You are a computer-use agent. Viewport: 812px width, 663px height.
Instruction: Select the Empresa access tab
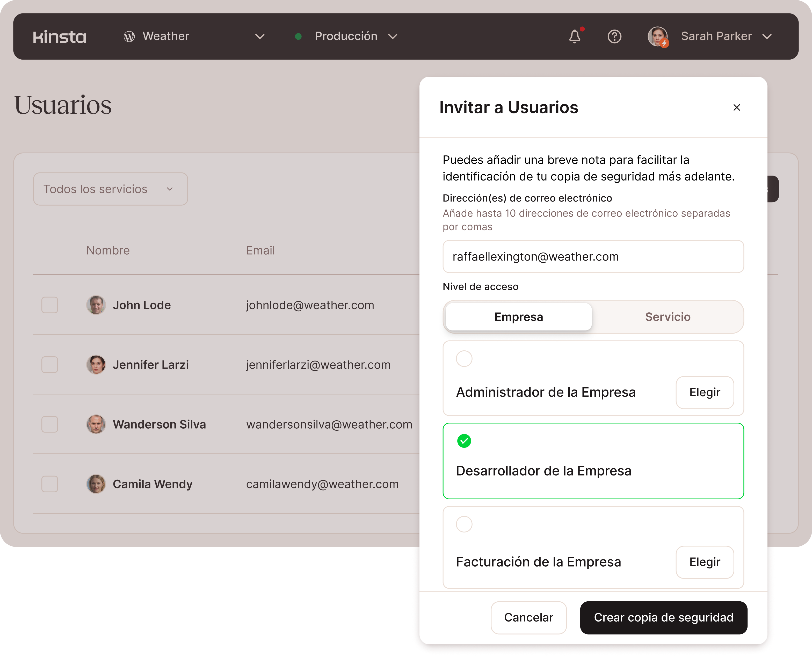(518, 317)
